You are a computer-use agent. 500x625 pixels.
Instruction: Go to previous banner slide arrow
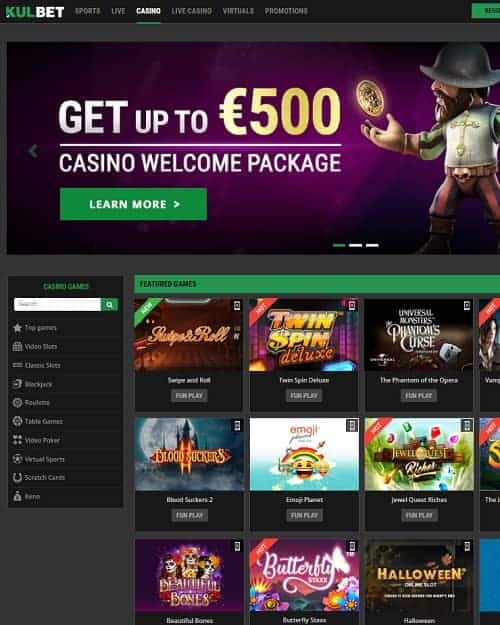(x=33, y=151)
